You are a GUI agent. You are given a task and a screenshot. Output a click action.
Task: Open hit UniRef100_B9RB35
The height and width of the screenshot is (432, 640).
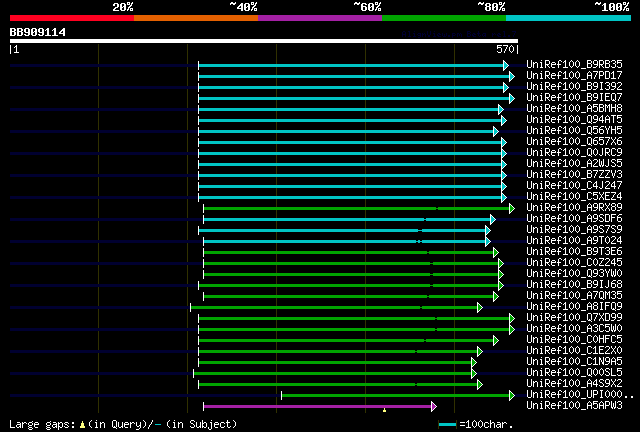click(574, 65)
